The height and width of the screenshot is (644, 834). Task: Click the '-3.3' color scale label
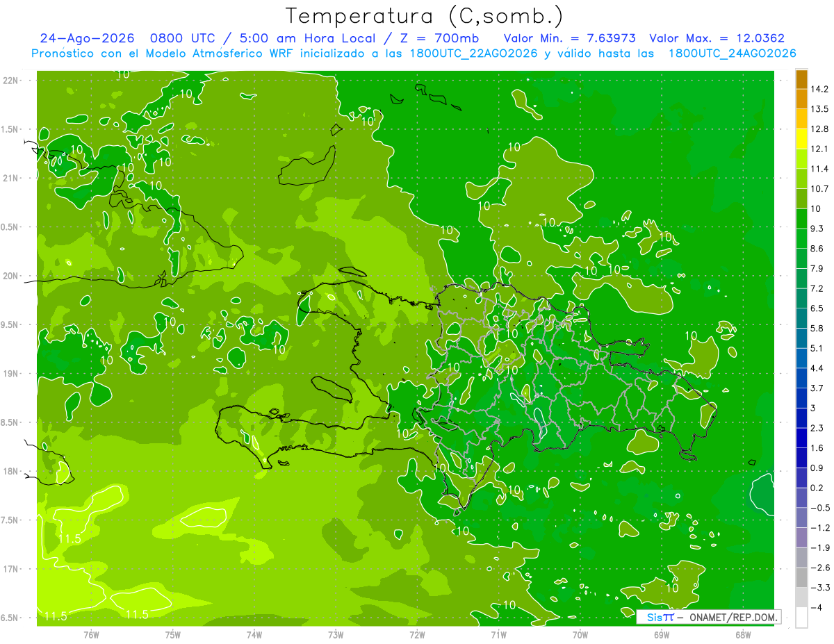821,588
